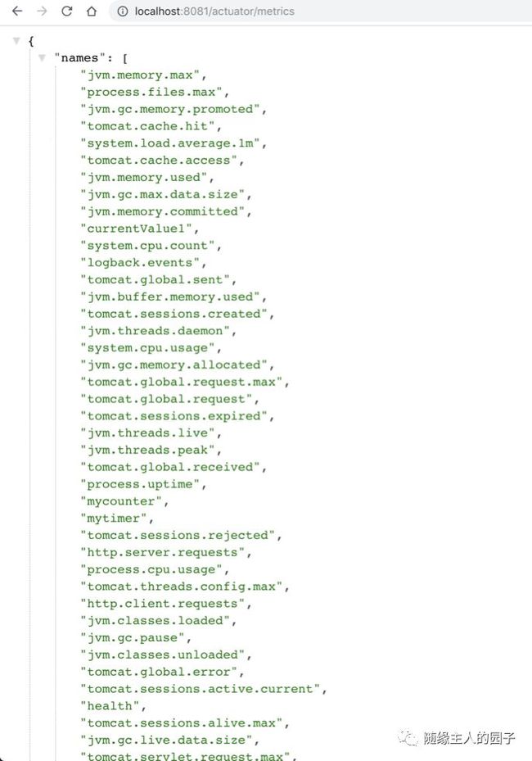The width and height of the screenshot is (532, 761).
Task: Select the "http.server.requests" entry
Action: click(x=162, y=552)
